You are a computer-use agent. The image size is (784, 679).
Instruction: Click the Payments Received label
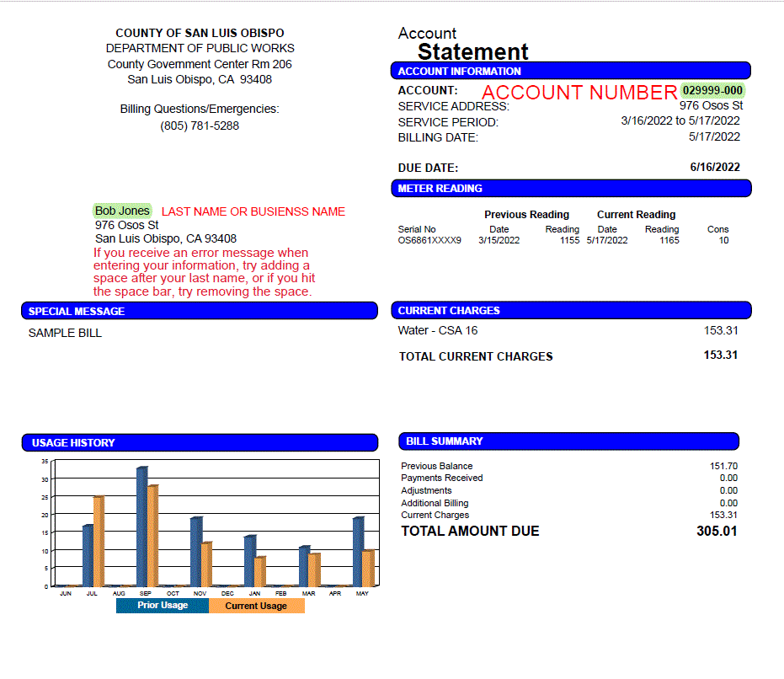tap(441, 478)
